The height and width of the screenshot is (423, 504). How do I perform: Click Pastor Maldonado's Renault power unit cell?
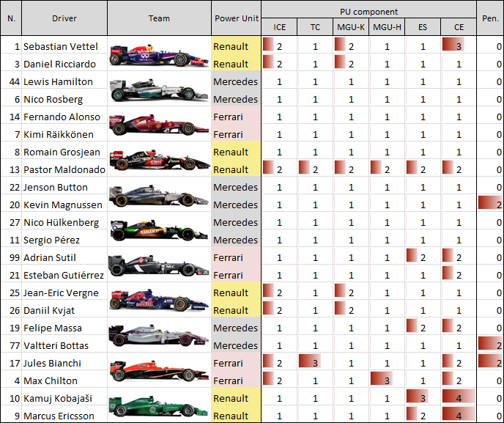click(x=236, y=169)
